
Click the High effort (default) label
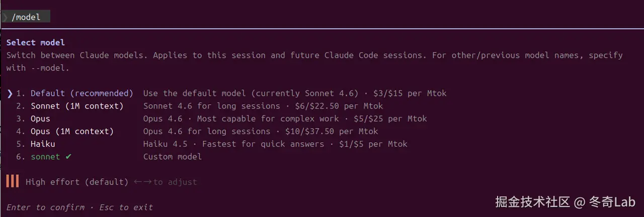click(x=77, y=182)
